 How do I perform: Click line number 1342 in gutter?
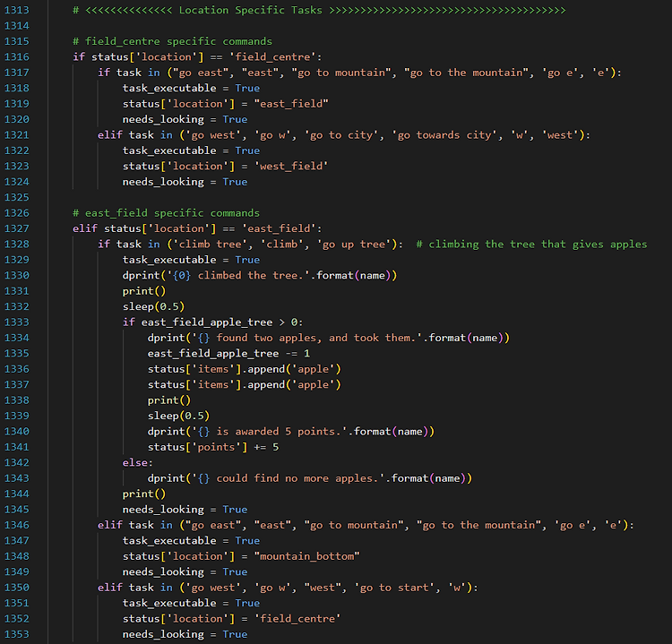(17, 462)
